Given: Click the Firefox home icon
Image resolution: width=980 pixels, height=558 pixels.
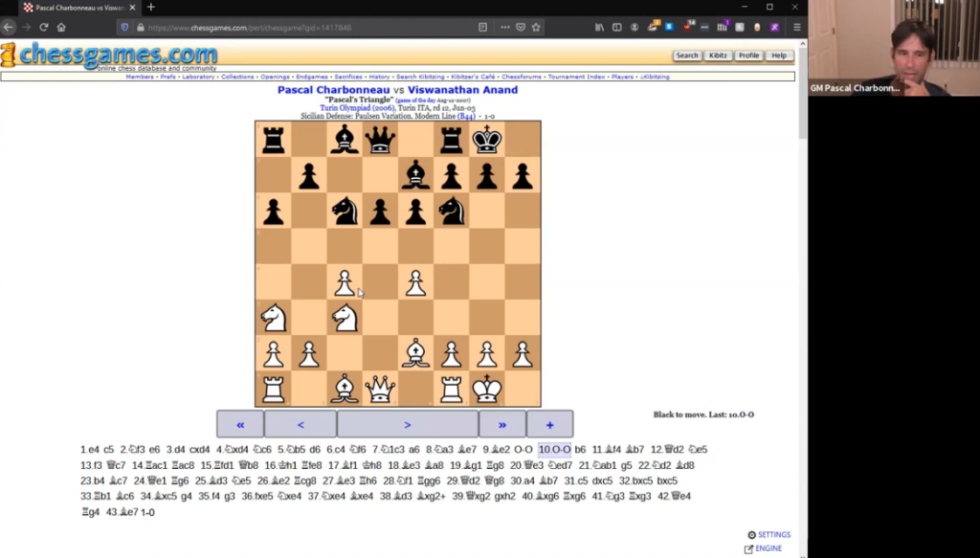Looking at the screenshot, I should 61,27.
